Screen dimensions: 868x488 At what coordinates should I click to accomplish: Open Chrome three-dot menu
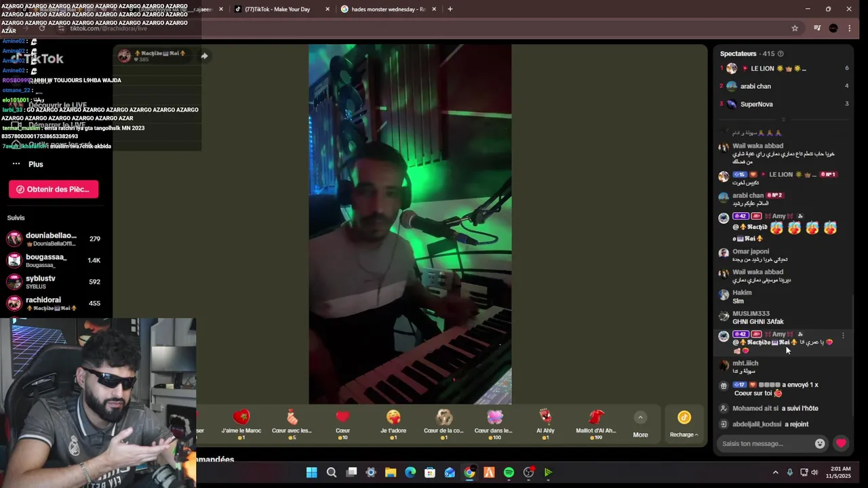pyautogui.click(x=849, y=28)
